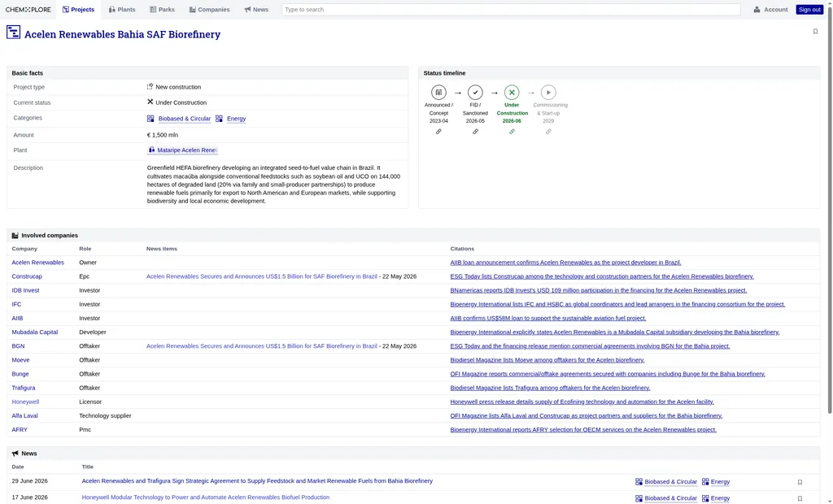Click the project icon beside the page title
833x504 pixels.
(x=13, y=33)
